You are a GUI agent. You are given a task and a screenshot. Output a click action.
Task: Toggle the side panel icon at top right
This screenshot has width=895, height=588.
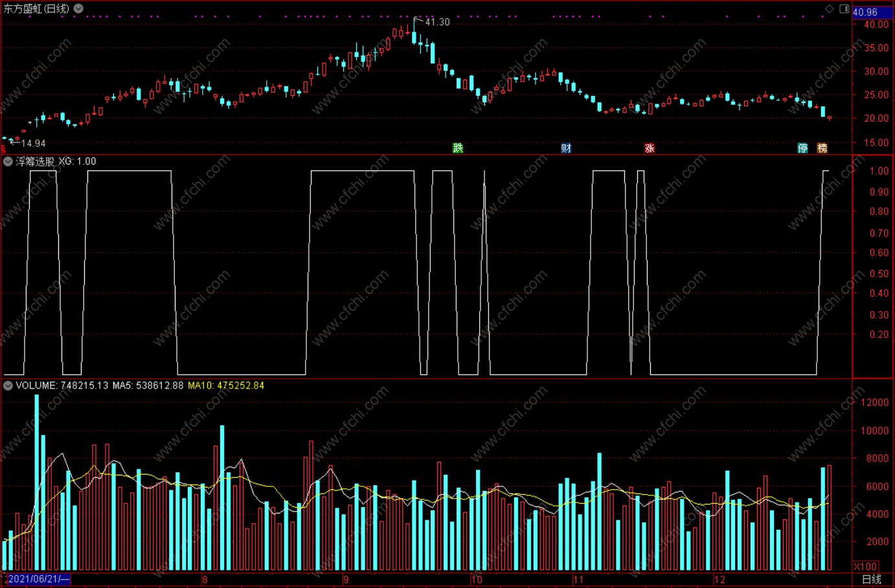pyautogui.click(x=844, y=8)
